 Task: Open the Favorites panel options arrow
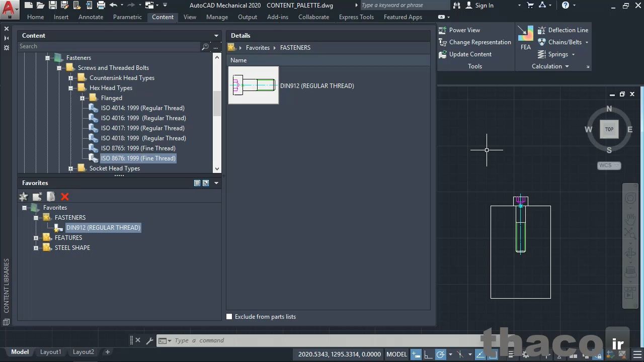coord(216,183)
